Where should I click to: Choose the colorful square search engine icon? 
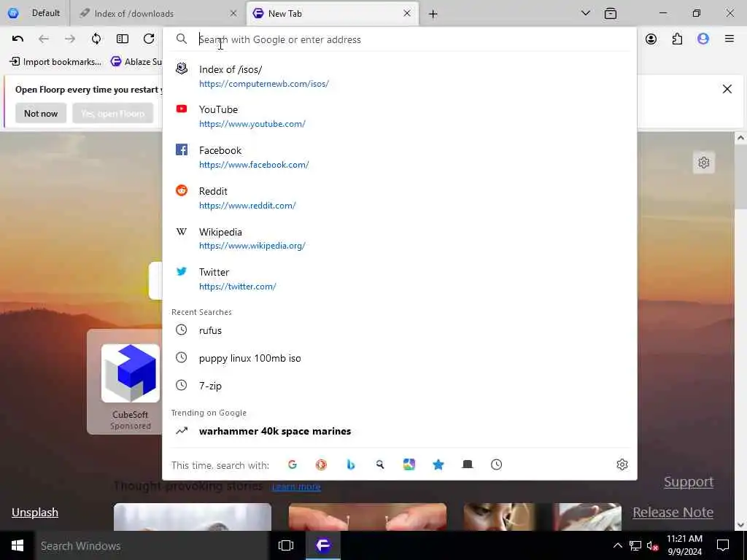(409, 464)
